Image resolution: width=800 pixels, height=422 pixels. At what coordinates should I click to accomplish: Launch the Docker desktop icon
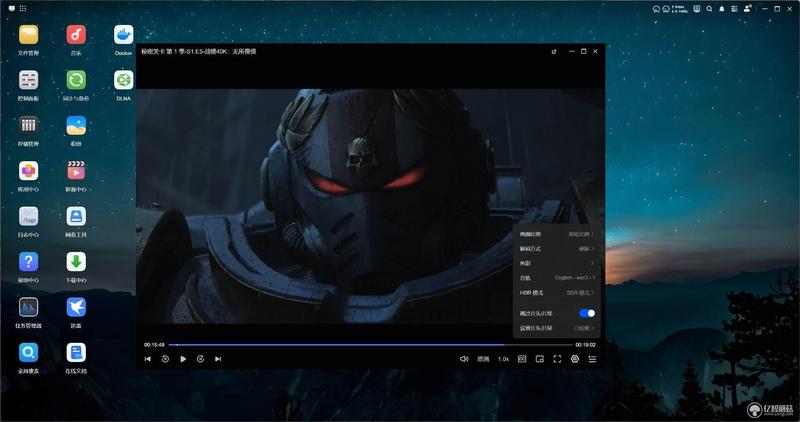(123, 35)
